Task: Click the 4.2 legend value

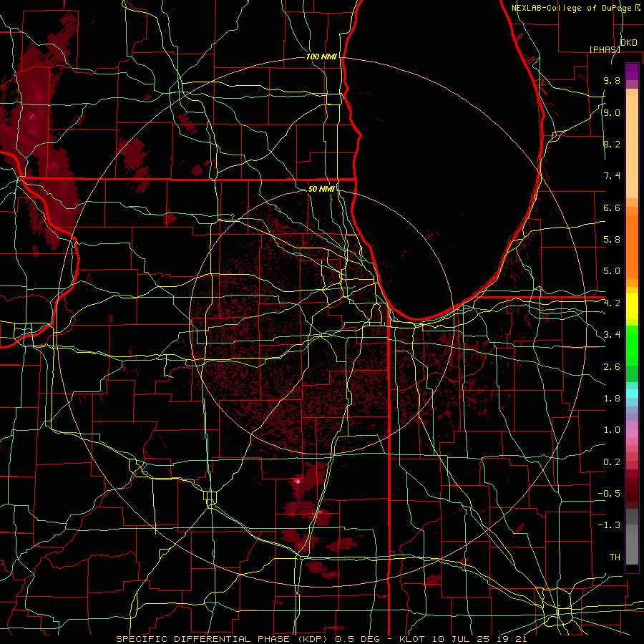Action: coord(612,303)
